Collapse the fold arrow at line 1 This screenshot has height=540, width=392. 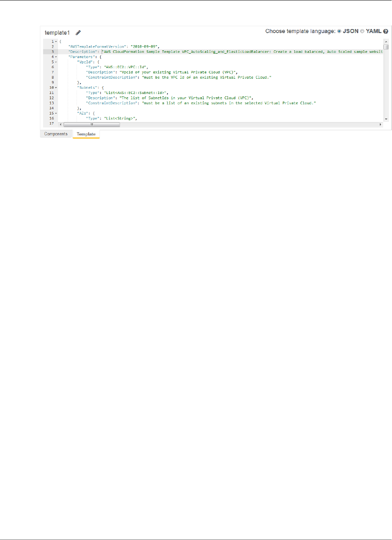(56, 42)
